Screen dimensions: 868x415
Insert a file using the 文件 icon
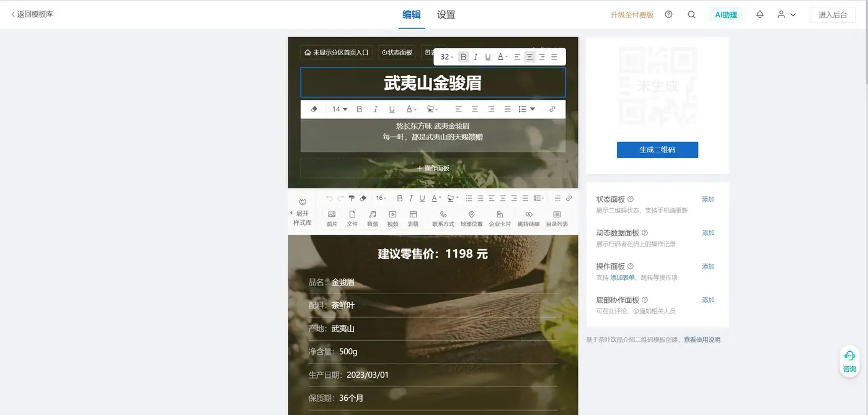click(352, 218)
